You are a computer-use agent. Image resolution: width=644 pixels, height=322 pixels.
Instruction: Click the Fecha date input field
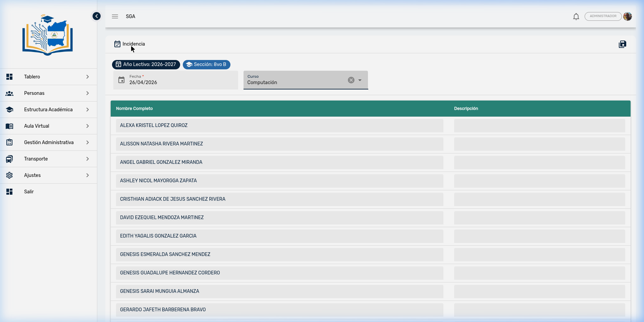tap(181, 82)
